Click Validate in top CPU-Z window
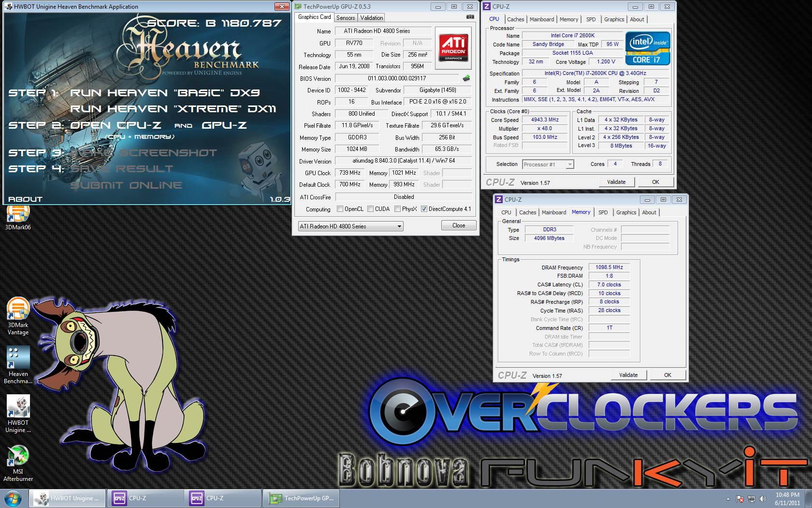 point(616,182)
